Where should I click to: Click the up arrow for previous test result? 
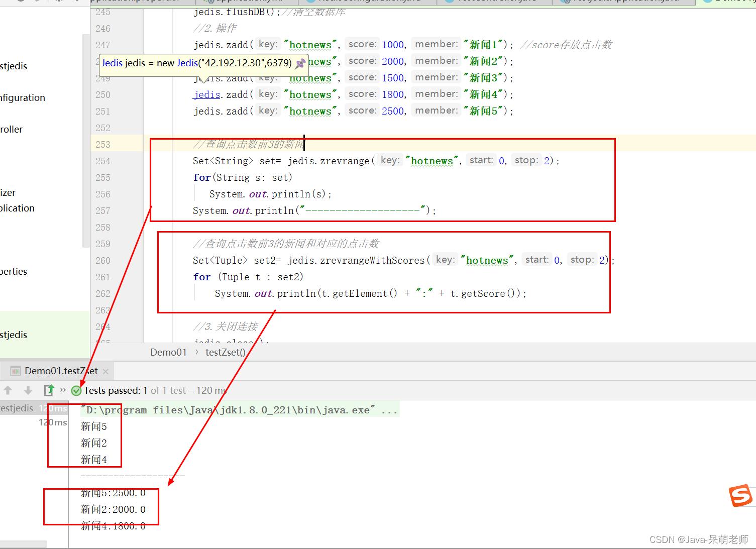[x=8, y=390]
